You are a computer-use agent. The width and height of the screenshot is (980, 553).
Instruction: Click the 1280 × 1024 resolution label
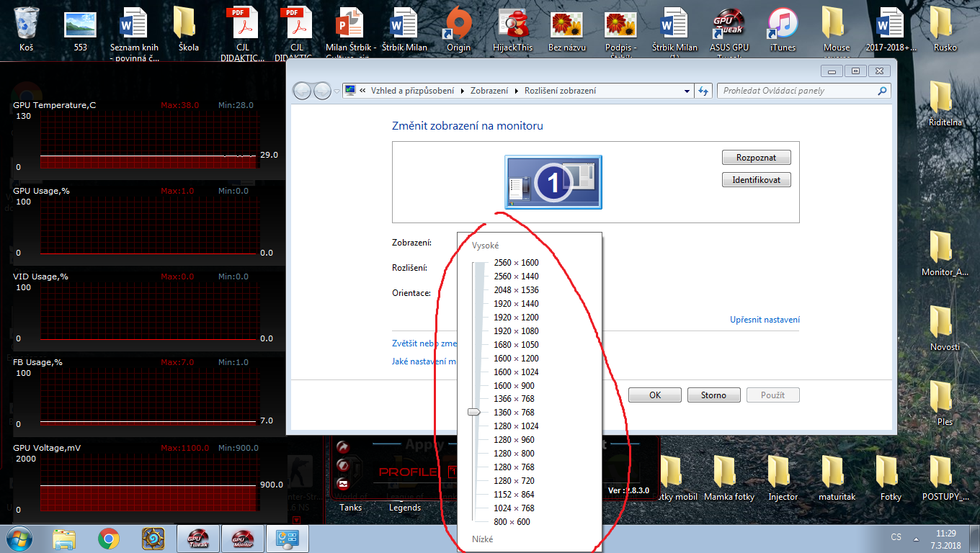516,426
